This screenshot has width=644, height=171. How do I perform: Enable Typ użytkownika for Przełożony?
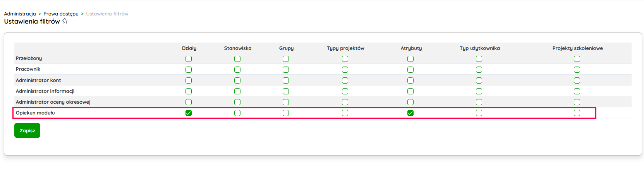pos(479,59)
